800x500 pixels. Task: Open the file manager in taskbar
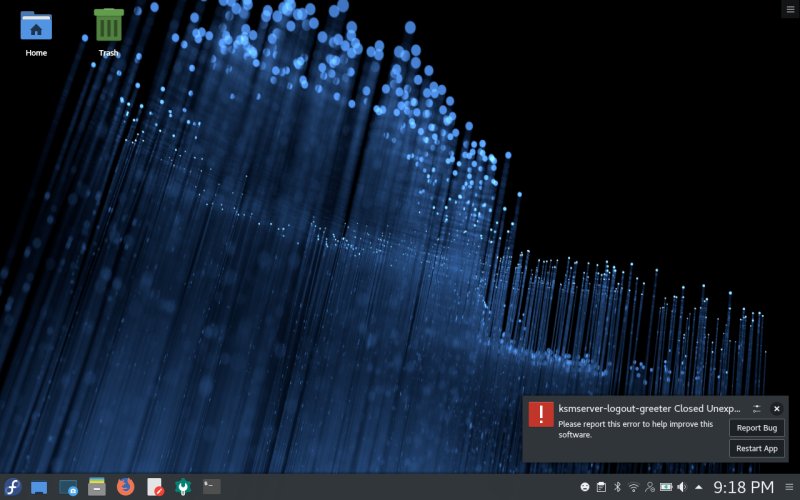(x=96, y=487)
